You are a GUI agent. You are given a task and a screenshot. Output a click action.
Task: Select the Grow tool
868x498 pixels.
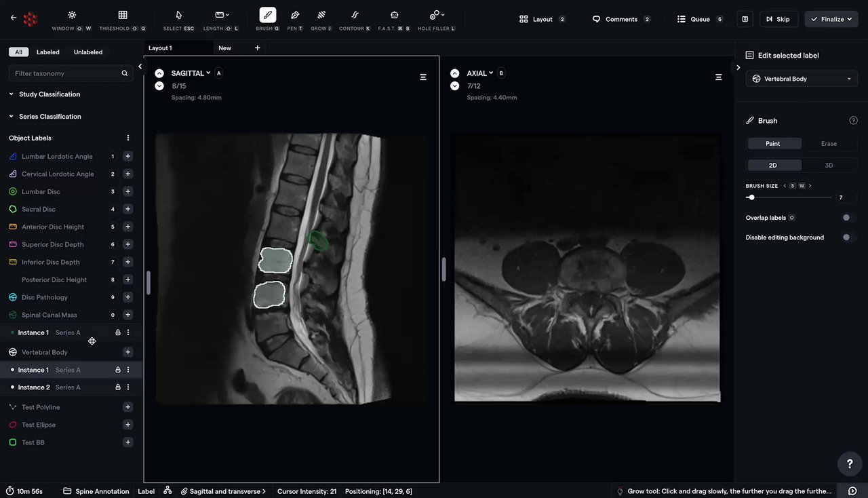[321, 19]
